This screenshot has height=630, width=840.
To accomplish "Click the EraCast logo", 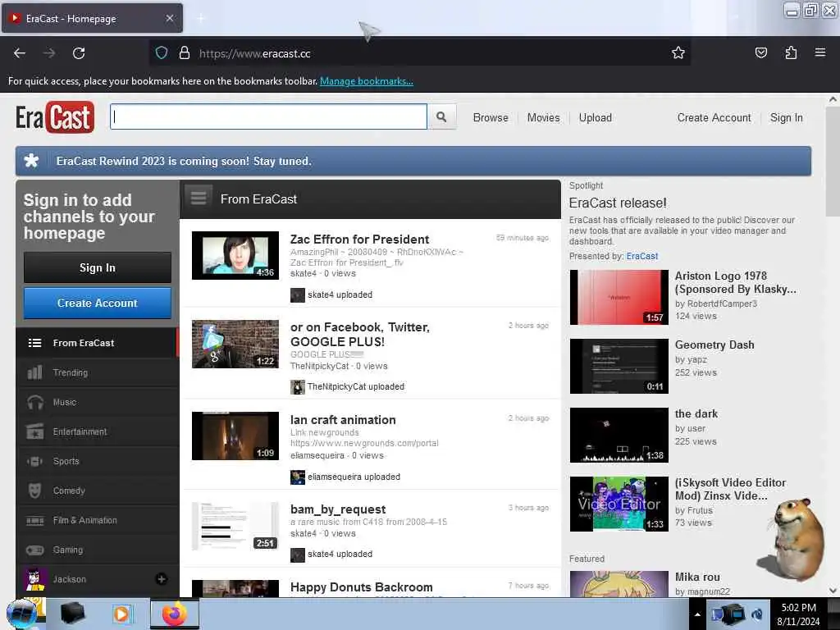I will 55,116.
